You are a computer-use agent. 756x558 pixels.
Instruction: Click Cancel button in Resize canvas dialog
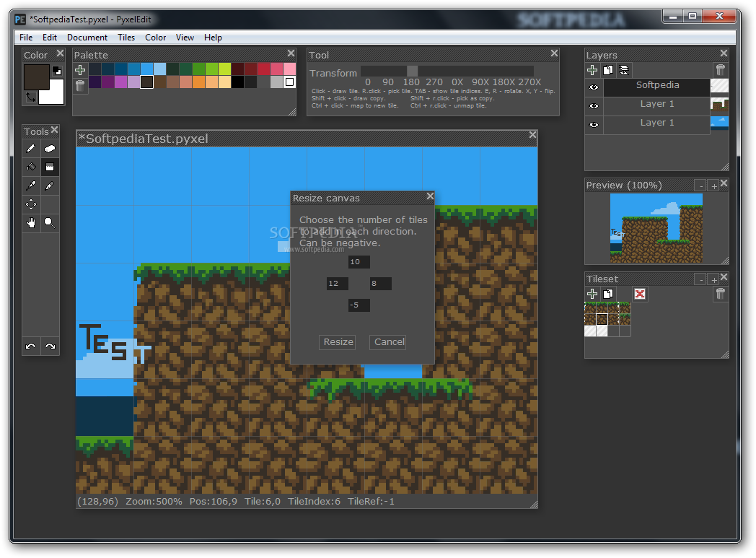(388, 342)
